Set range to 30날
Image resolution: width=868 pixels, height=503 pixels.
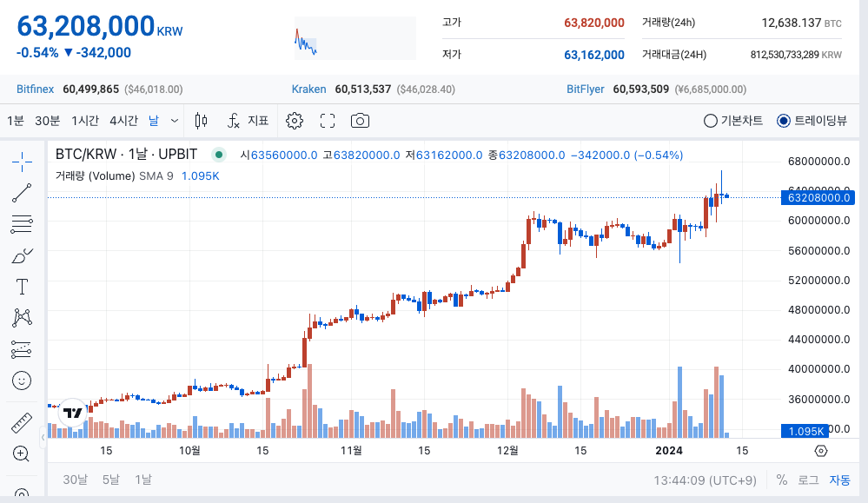[75, 480]
